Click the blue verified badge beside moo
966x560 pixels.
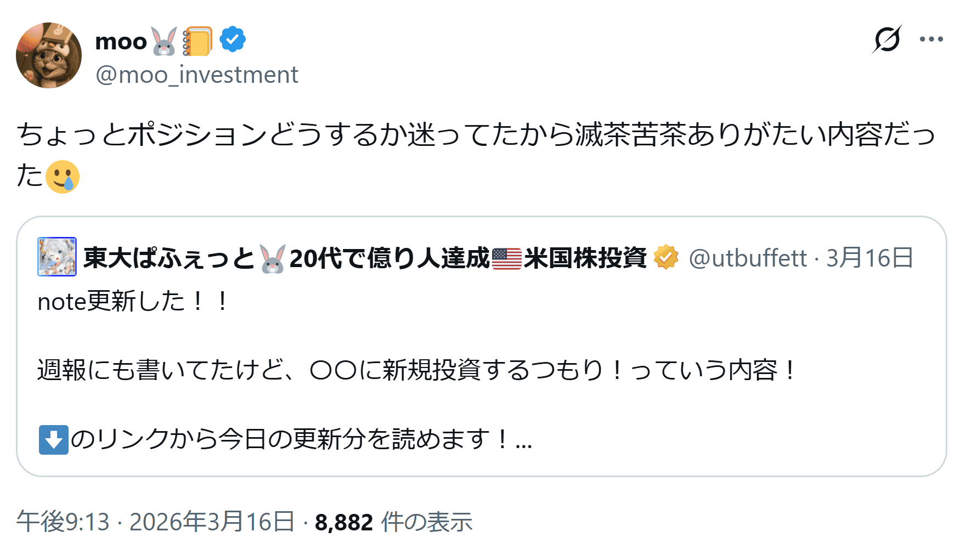233,39
